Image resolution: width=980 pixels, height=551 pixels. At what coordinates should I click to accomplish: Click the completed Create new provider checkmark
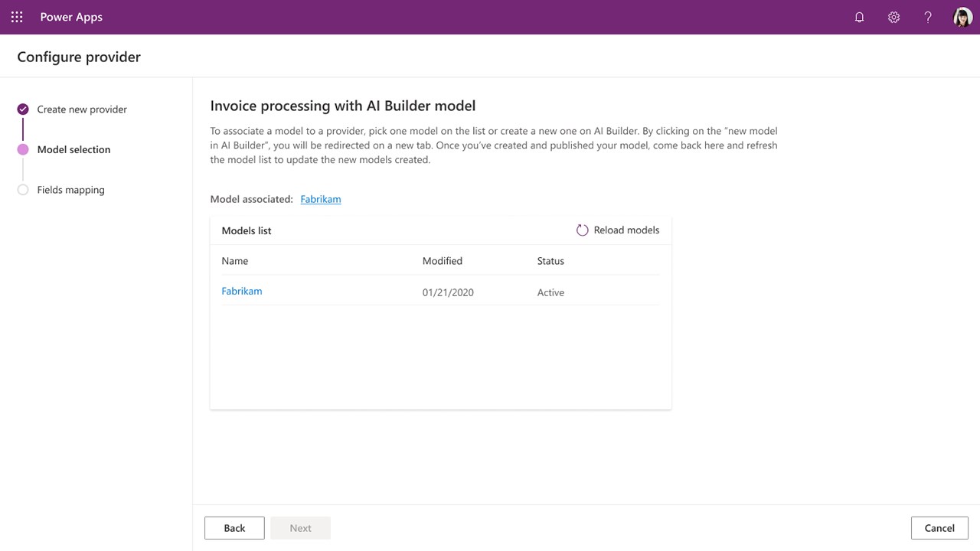pos(23,109)
